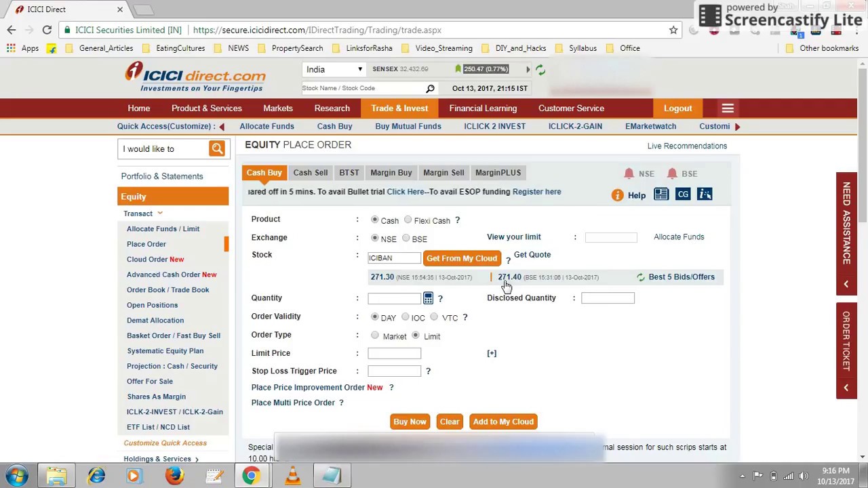Refresh the SENSEX ticker

point(540,69)
